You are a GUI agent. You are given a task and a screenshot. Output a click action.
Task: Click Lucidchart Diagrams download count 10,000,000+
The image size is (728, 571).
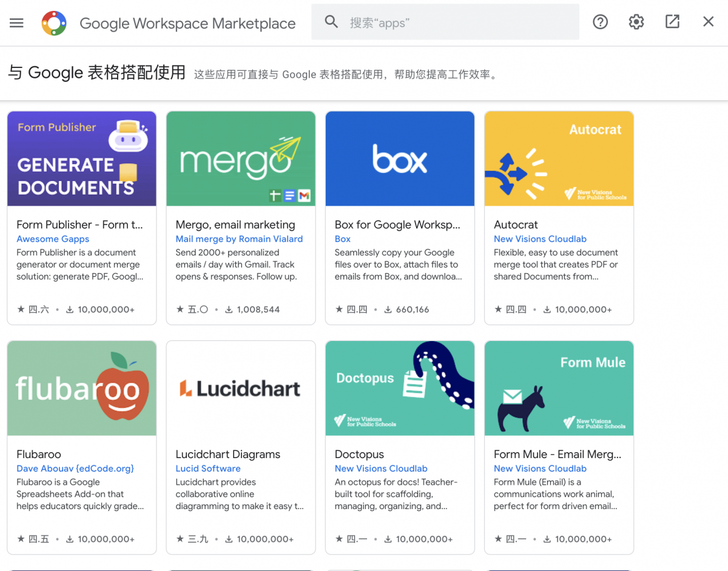coord(259,539)
